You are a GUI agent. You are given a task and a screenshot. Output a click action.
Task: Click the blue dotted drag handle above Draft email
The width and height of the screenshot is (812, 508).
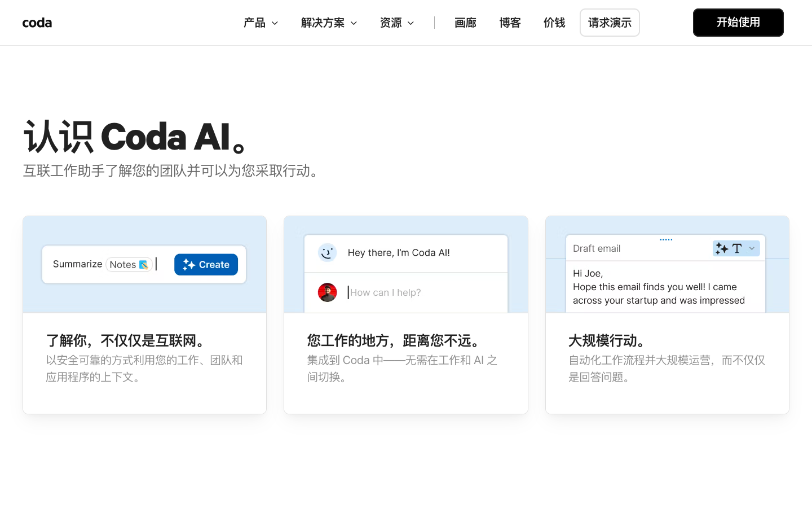pos(665,239)
